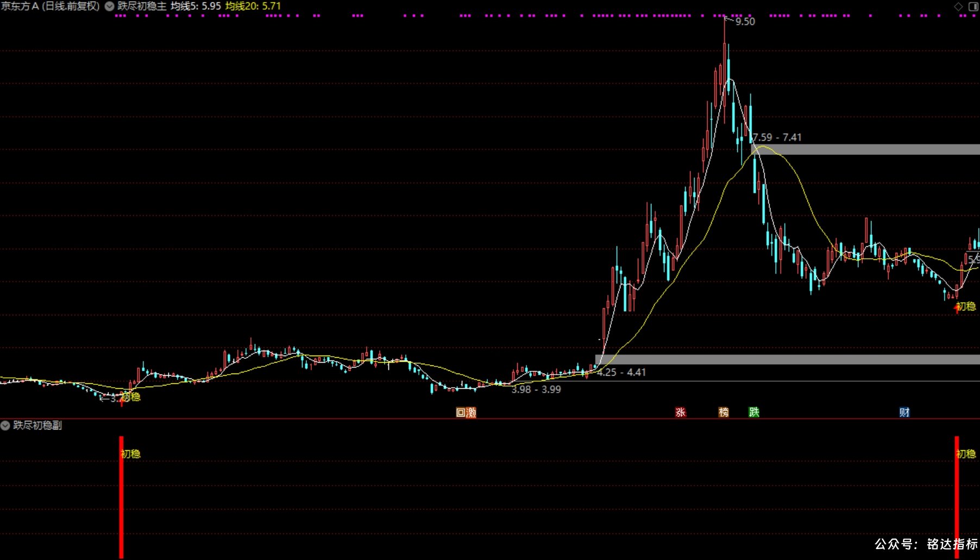
Task: Click the 均线20: 5.71 moving average label
Action: [x=253, y=7]
